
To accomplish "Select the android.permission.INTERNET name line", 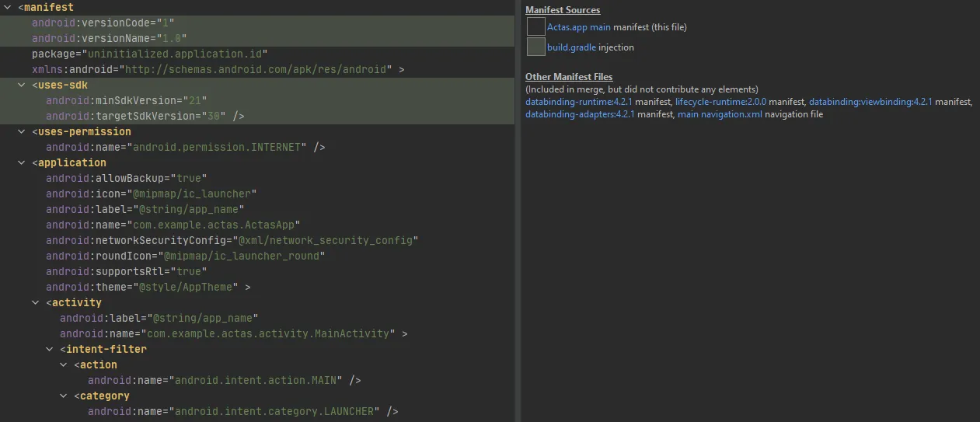I will coord(185,148).
